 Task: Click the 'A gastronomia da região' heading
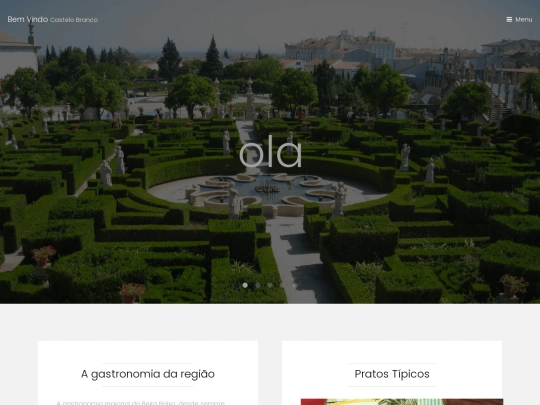tap(148, 374)
